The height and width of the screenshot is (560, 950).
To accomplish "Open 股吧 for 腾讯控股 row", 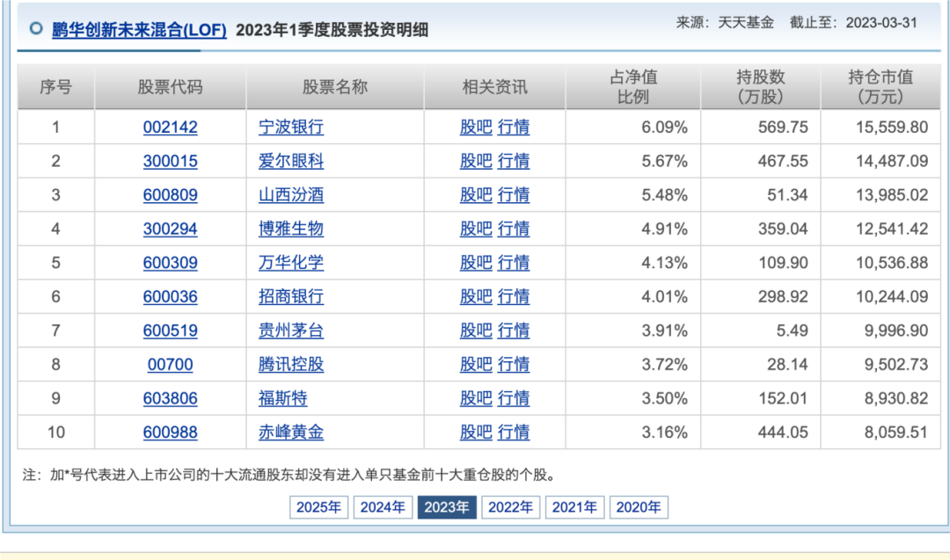I will [x=476, y=365].
